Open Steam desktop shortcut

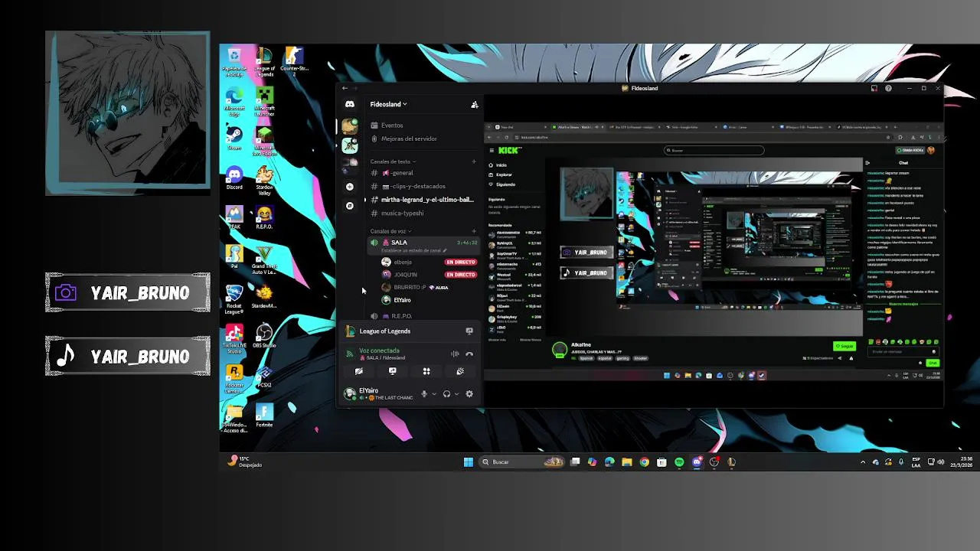pyautogui.click(x=234, y=138)
